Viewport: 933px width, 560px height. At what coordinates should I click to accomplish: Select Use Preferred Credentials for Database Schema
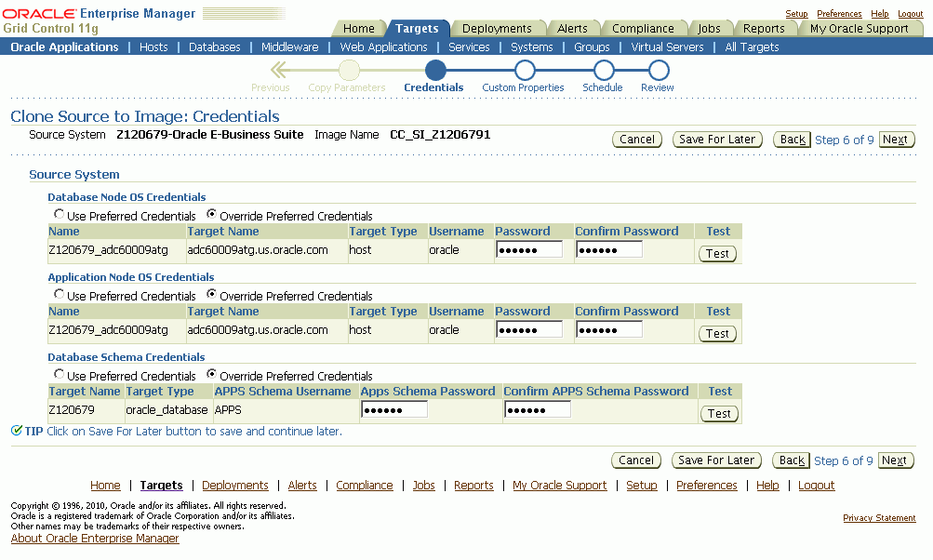(x=59, y=374)
